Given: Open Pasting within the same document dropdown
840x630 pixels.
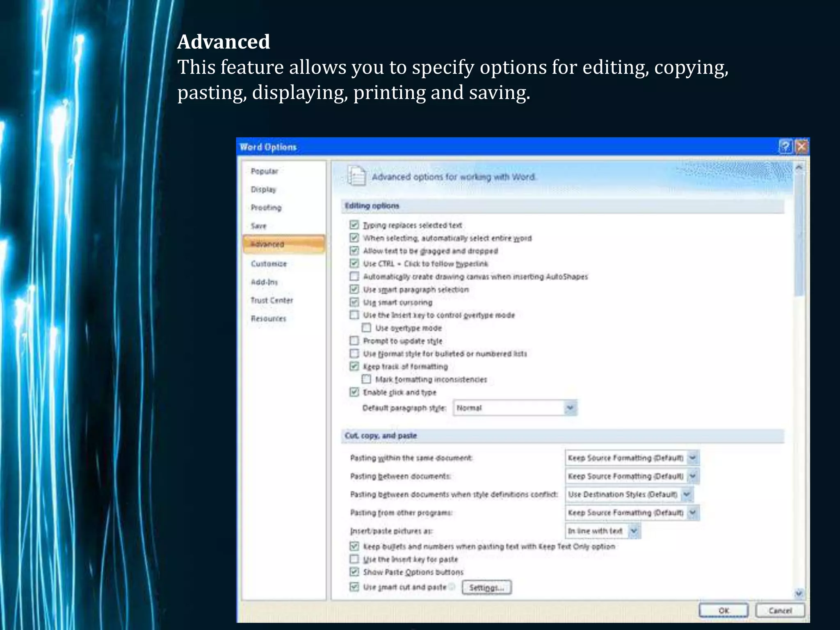Looking at the screenshot, I should 632,458.
